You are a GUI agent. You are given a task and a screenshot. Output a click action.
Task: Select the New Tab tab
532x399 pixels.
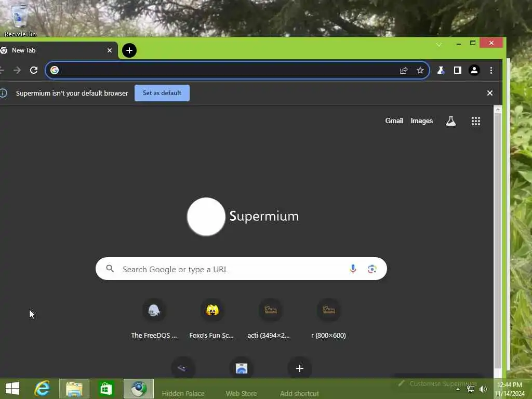(58, 50)
